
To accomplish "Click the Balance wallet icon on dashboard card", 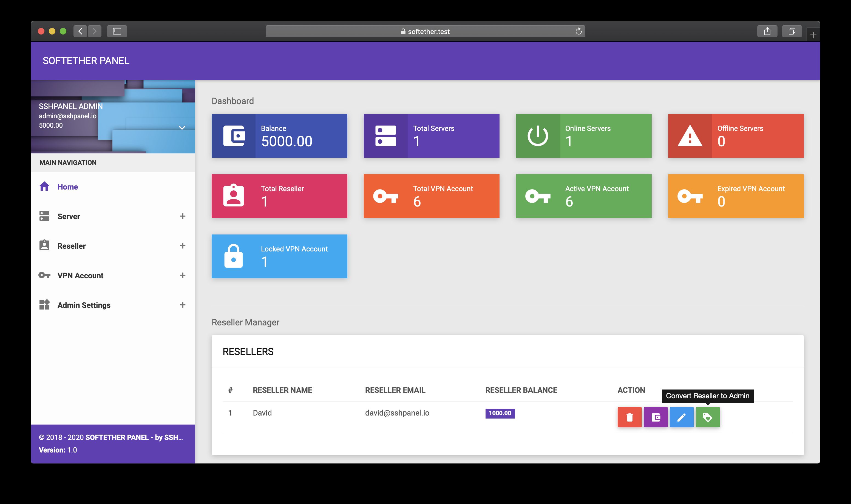I will pos(234,136).
